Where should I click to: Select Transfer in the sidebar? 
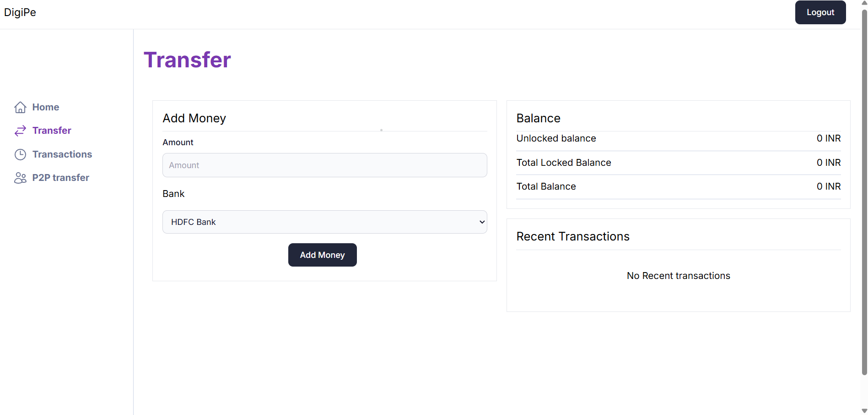click(x=51, y=131)
